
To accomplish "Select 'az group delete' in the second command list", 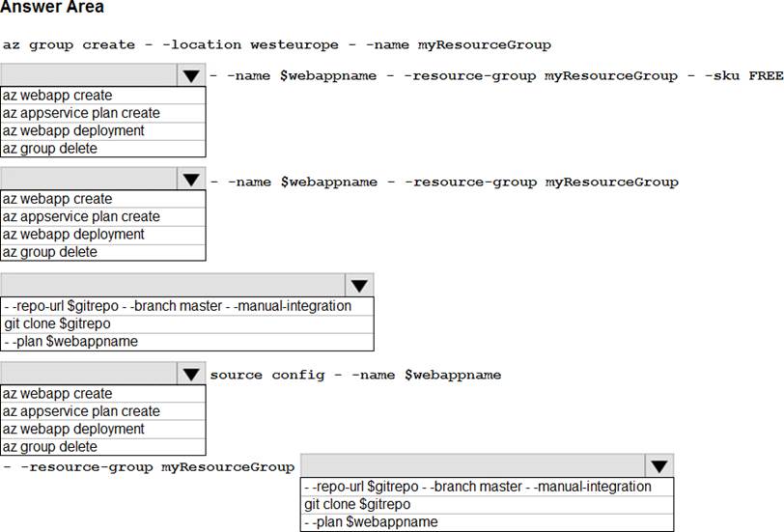I will 50,252.
